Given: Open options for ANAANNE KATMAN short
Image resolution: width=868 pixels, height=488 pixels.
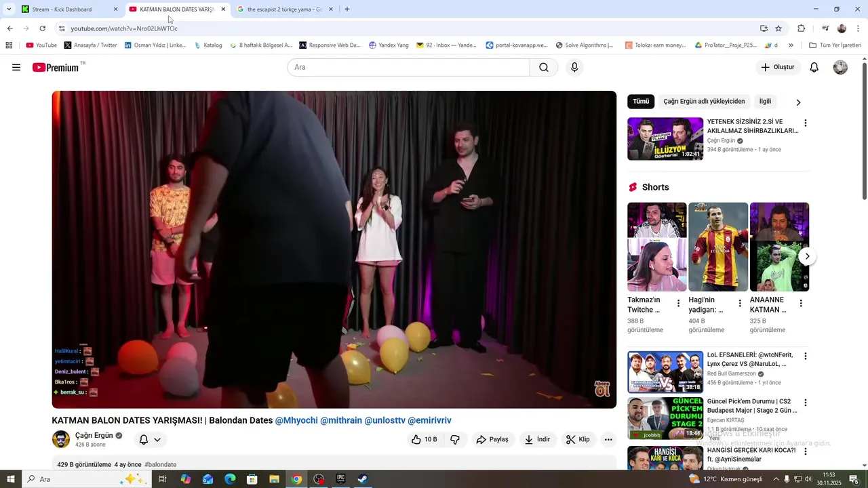Looking at the screenshot, I should point(801,303).
